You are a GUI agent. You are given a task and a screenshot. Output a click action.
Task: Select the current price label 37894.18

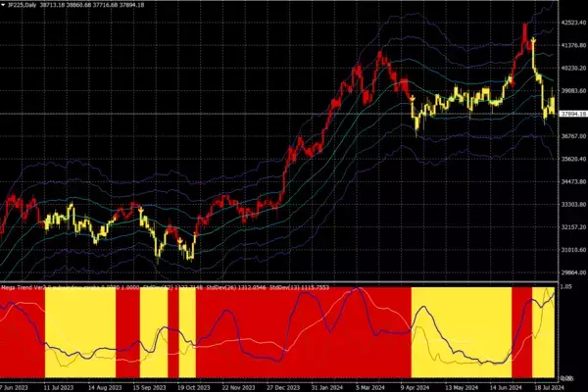(x=573, y=114)
